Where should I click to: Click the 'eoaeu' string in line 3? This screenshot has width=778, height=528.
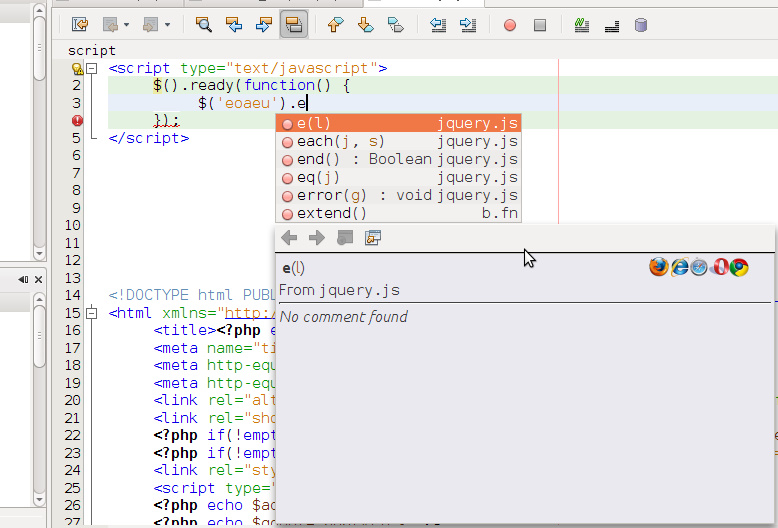click(248, 103)
